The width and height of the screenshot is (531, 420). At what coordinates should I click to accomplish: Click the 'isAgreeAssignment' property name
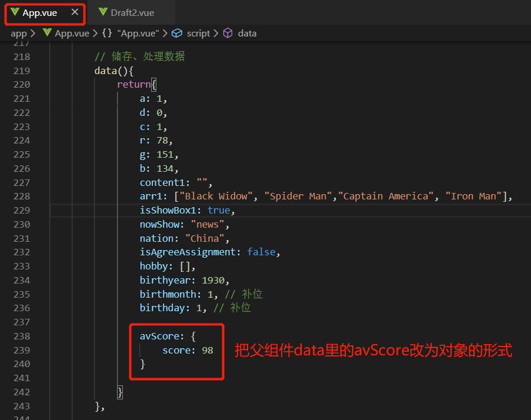(x=187, y=252)
